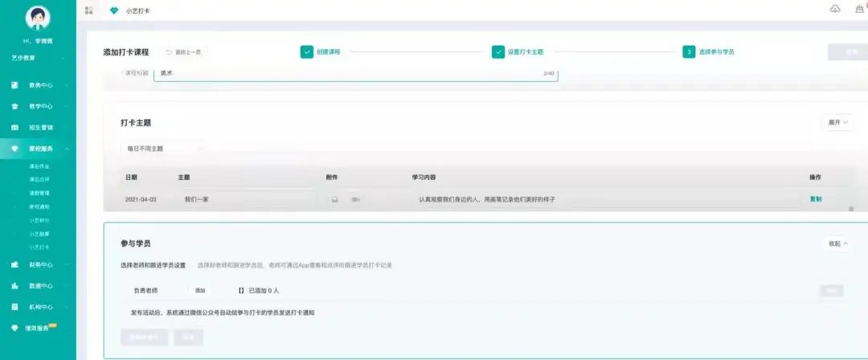Open the 每日不同主题 dropdown
This screenshot has width=868, height=360.
point(161,149)
